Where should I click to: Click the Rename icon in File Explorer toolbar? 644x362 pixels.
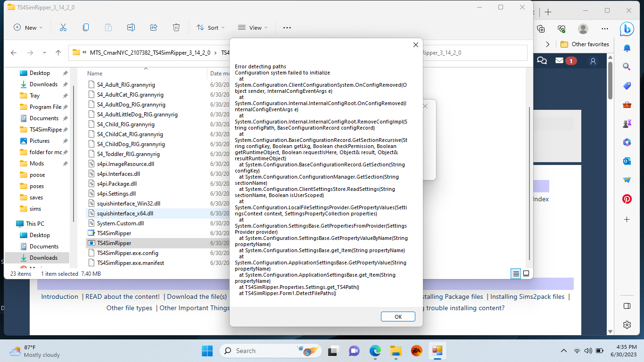131,27
